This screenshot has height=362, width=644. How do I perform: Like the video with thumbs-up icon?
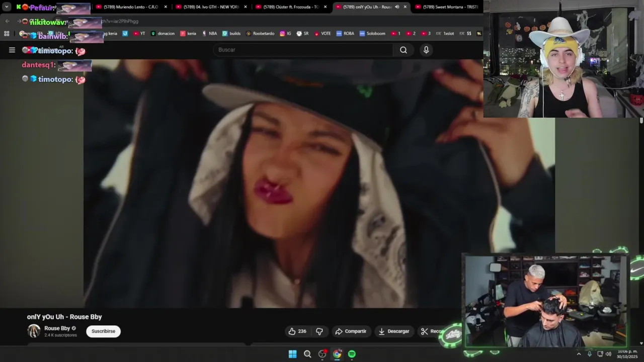tap(297, 331)
